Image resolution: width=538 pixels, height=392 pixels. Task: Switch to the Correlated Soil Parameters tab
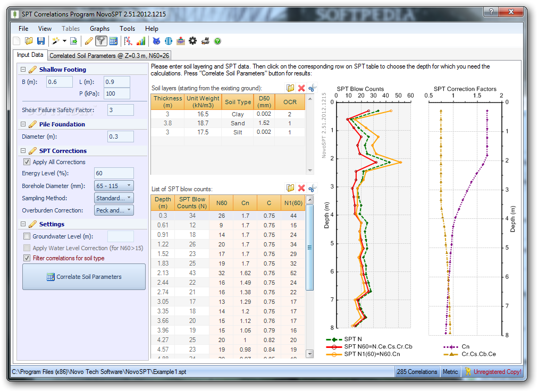(x=109, y=56)
